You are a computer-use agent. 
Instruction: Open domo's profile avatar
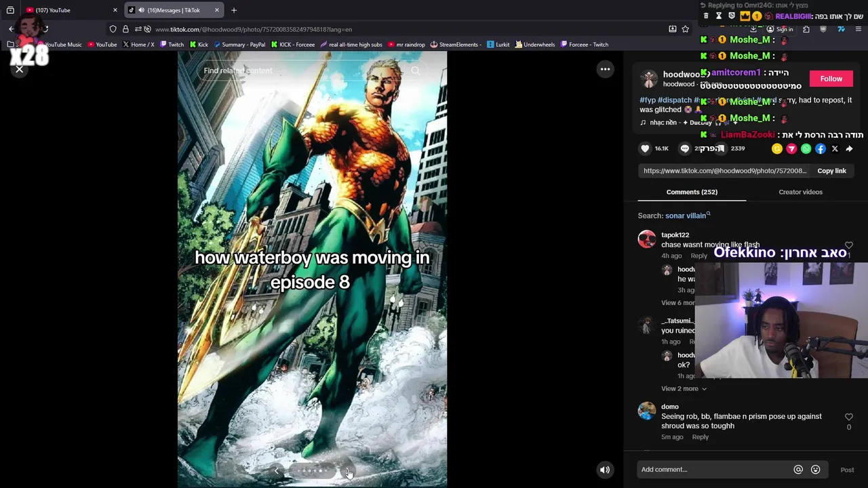point(647,411)
